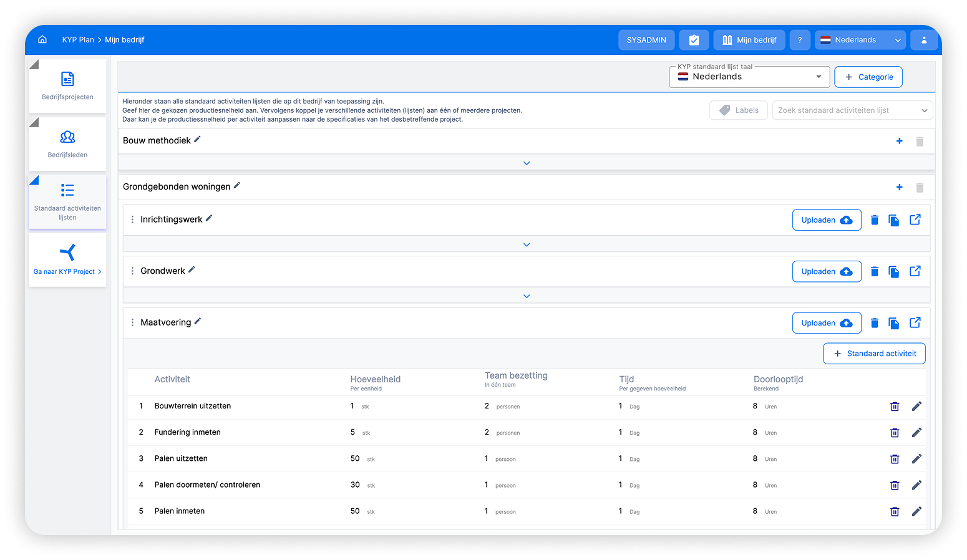
Task: Open the Bedrijfsprojecten sidebar tab
Action: coord(67,86)
